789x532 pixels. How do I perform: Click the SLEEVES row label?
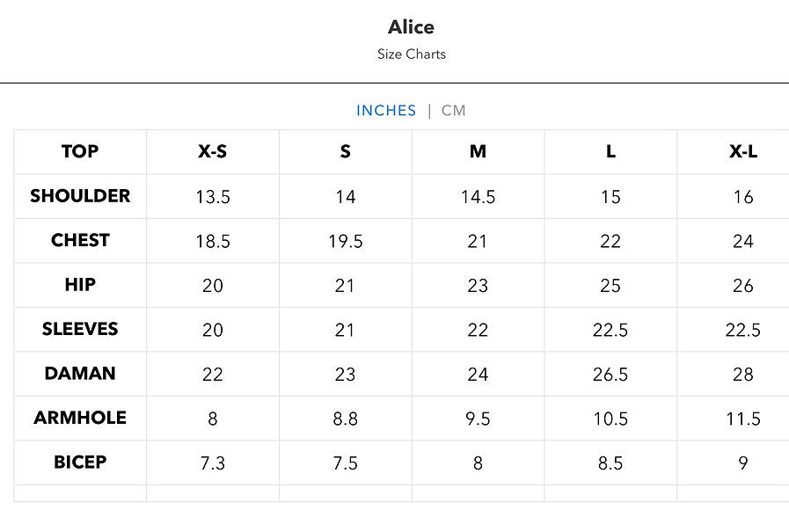click(x=80, y=329)
